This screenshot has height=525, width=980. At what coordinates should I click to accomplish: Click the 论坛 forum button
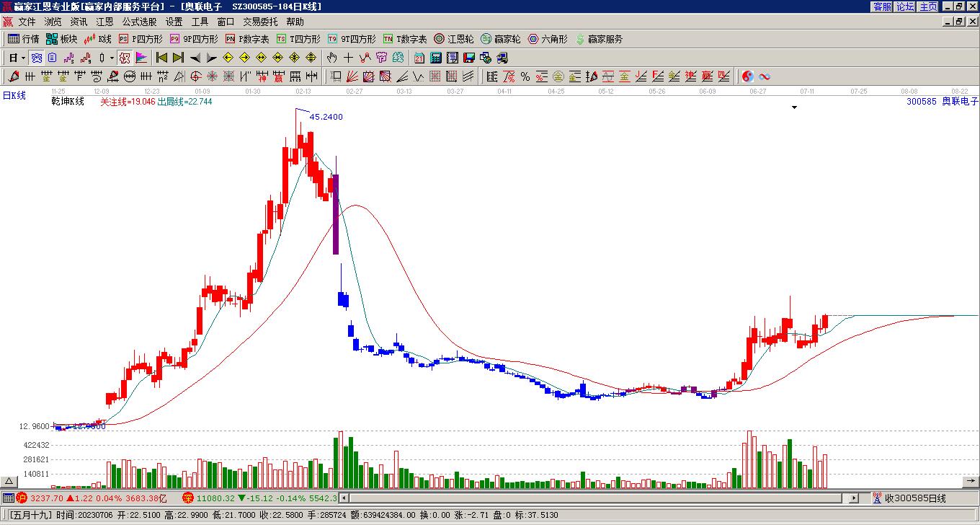(x=905, y=6)
